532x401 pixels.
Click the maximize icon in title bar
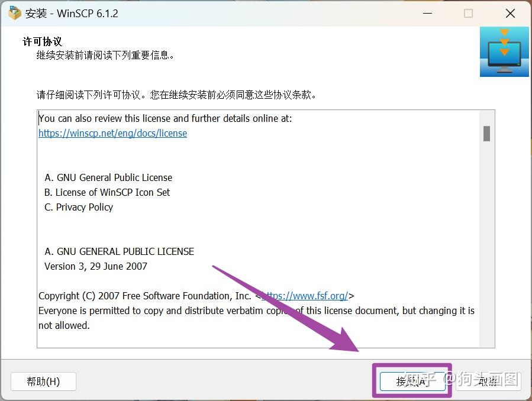467,12
